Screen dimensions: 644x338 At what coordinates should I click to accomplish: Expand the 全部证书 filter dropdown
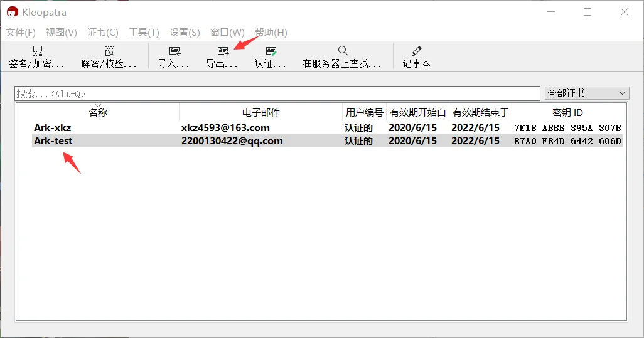587,93
